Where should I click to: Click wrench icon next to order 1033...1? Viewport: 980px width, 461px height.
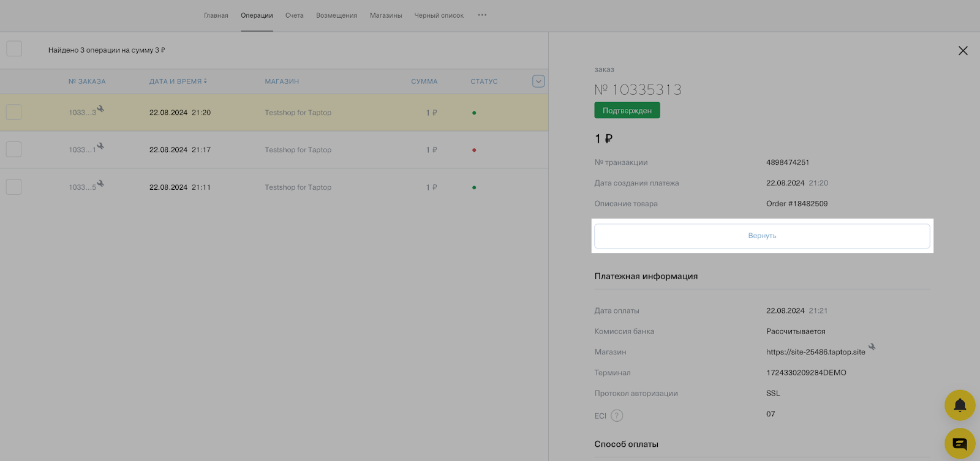pyautogui.click(x=100, y=146)
